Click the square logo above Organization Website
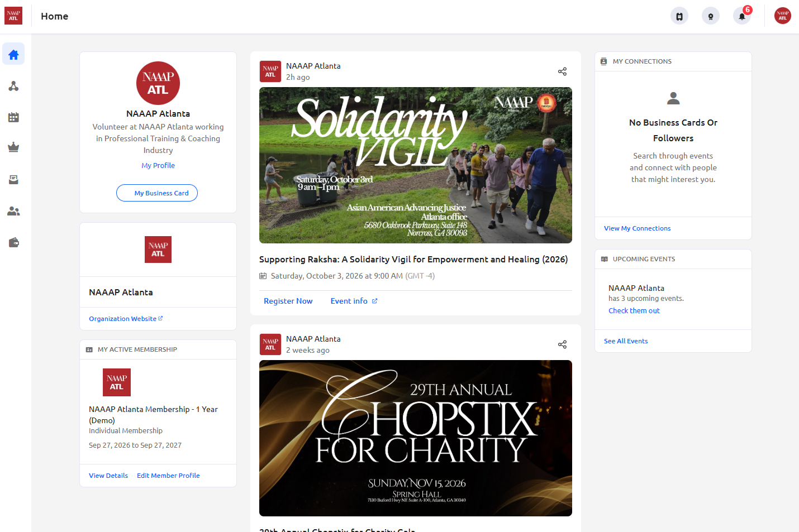 click(158, 250)
